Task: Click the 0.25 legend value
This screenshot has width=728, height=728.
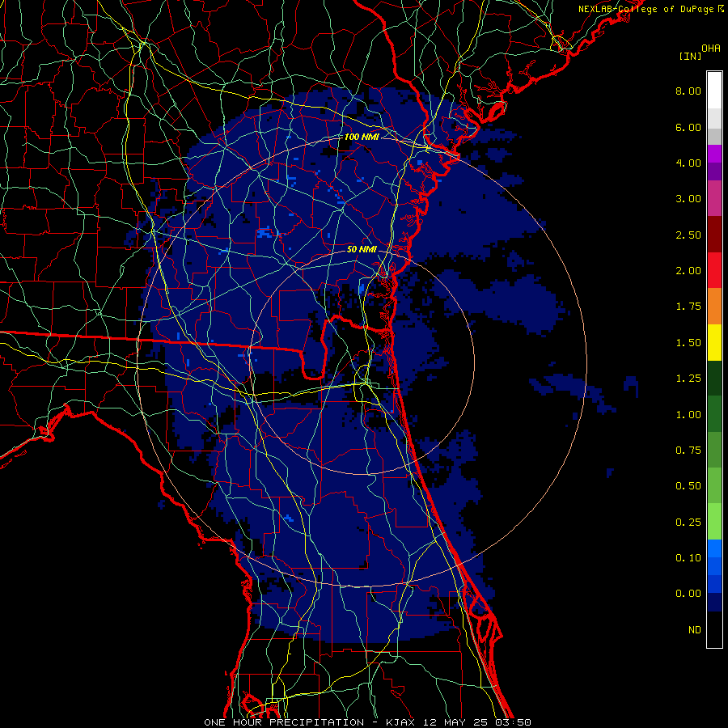Action: (x=688, y=523)
